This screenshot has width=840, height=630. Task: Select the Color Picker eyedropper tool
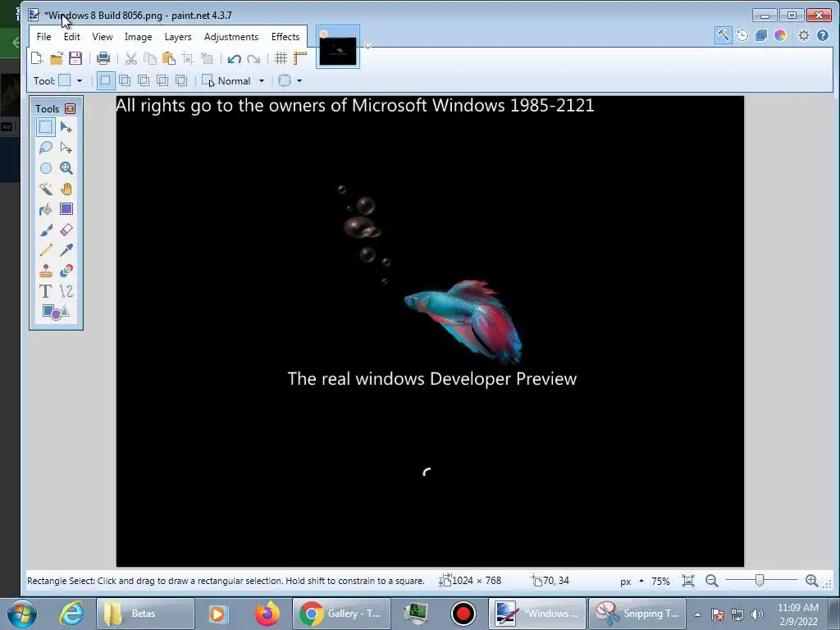coord(66,250)
